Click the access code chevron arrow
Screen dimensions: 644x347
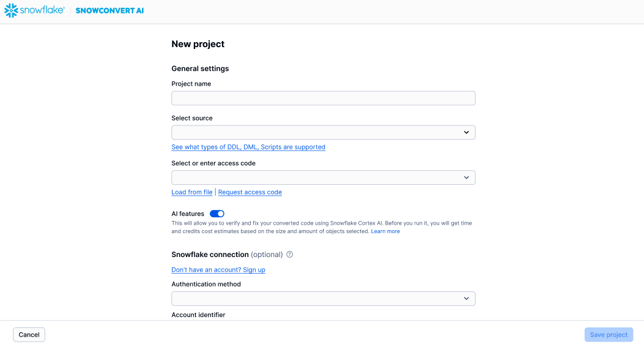pyautogui.click(x=466, y=177)
